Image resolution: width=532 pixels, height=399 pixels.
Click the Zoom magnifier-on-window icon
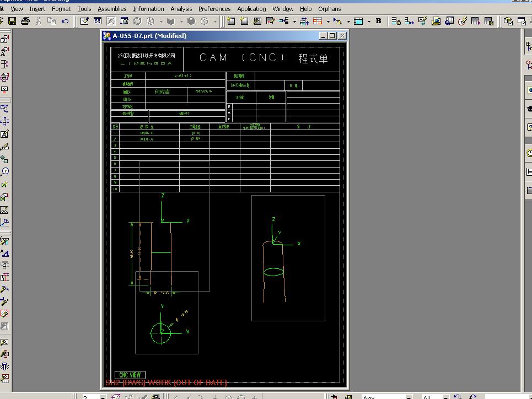pyautogui.click(x=124, y=21)
